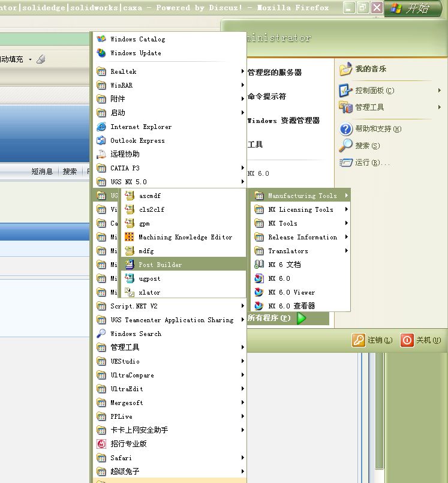The width and height of the screenshot is (448, 483).
Task: Open Windows Catalog icon
Action: pos(101,39)
